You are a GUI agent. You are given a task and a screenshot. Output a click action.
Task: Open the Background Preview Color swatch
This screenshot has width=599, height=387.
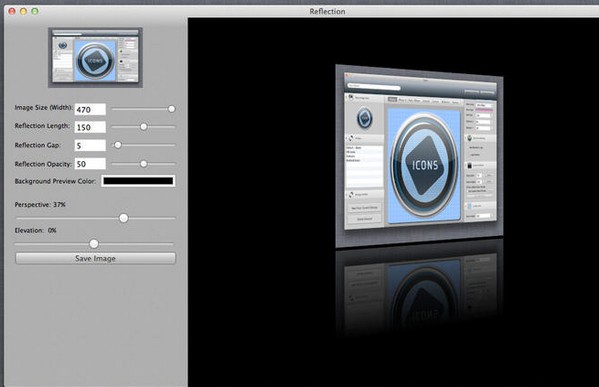point(138,181)
